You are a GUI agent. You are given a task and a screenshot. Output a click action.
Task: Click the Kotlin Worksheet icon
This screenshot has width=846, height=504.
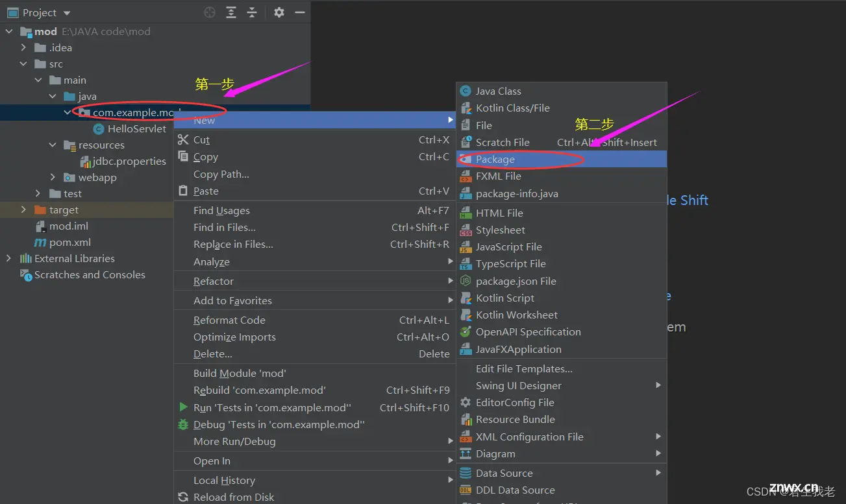[465, 315]
